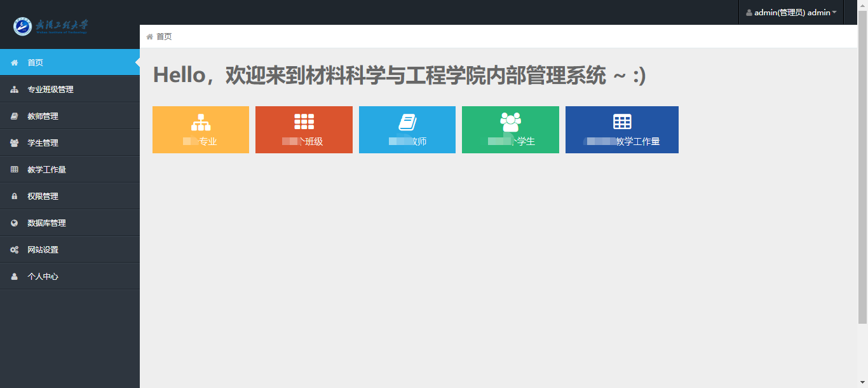Image resolution: width=868 pixels, height=388 pixels.
Task: Click the dark blue 教学工作量 tile
Action: (621, 130)
